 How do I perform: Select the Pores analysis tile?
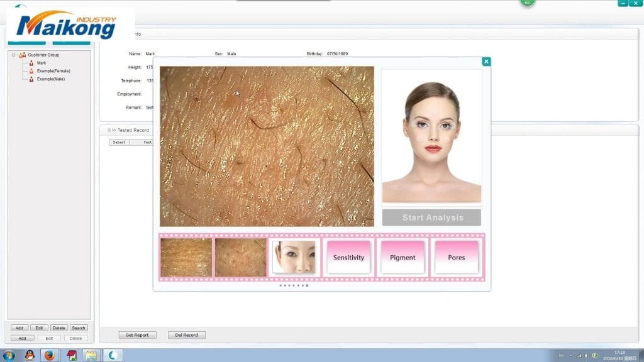(457, 257)
